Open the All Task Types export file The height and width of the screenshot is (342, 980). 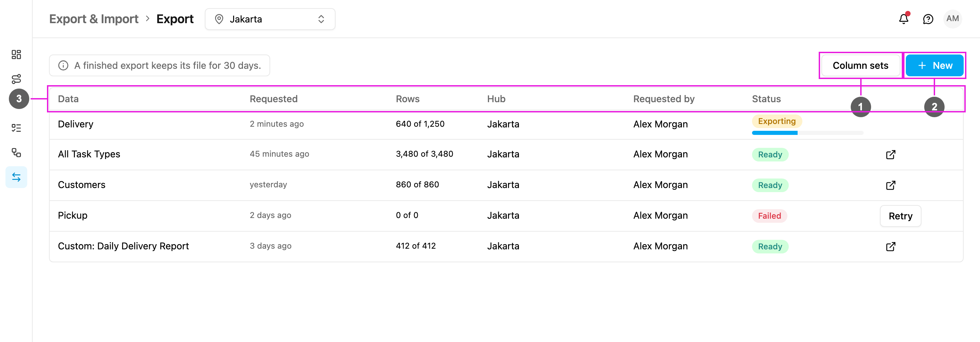[x=891, y=155]
